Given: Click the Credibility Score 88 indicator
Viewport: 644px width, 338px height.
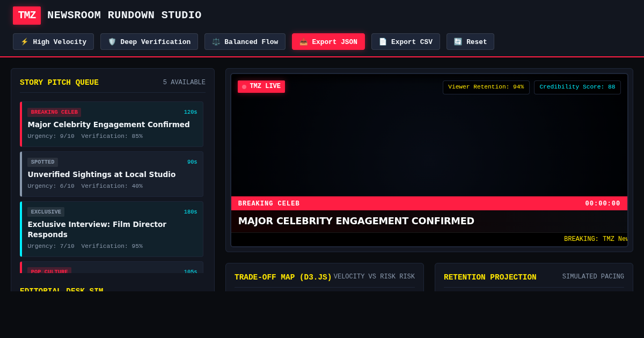Looking at the screenshot, I should point(577,87).
